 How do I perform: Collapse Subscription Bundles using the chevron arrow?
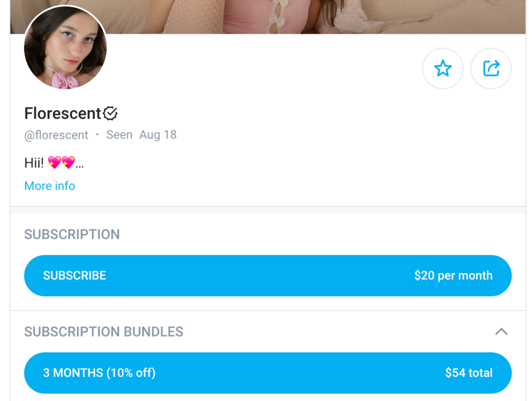pyautogui.click(x=501, y=332)
